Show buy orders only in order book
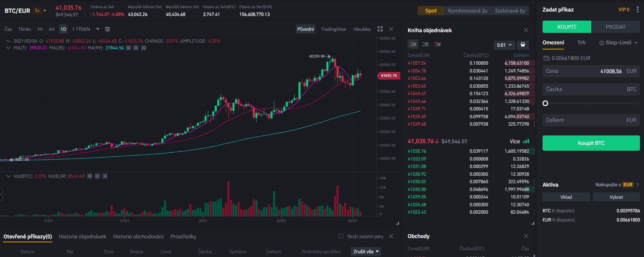 pyautogui.click(x=425, y=44)
